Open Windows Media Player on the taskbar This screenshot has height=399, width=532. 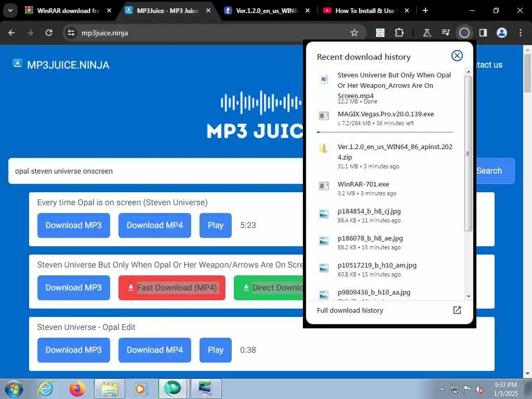[140, 389]
